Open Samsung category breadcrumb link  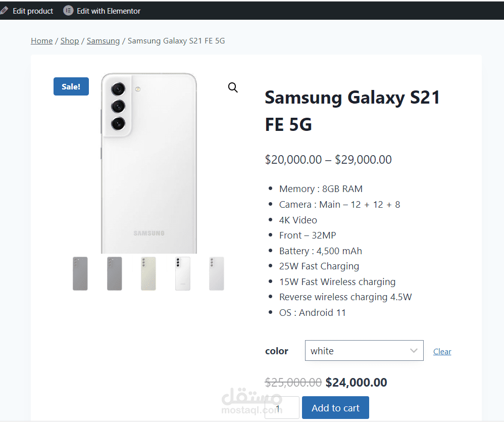(103, 41)
